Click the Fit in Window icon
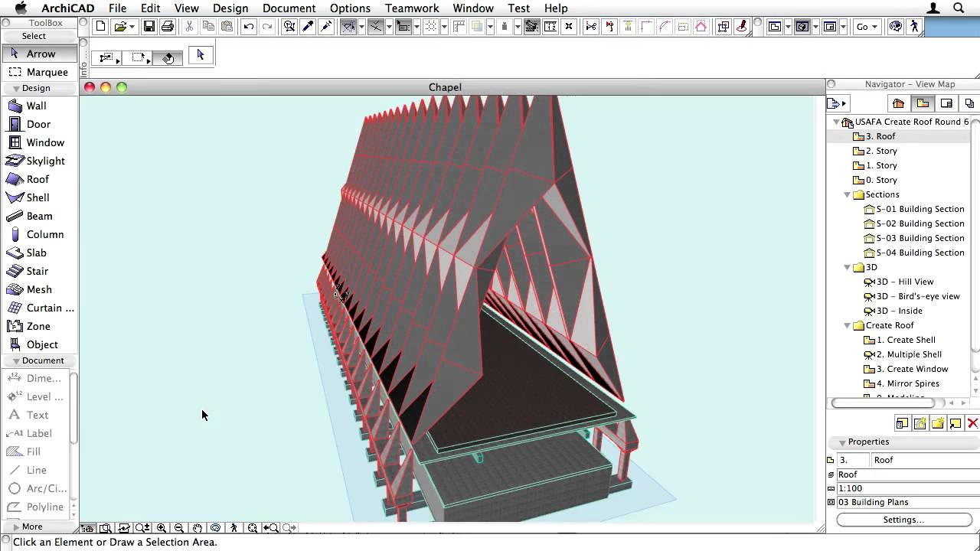Screen dimensions: 980x551 [253, 528]
